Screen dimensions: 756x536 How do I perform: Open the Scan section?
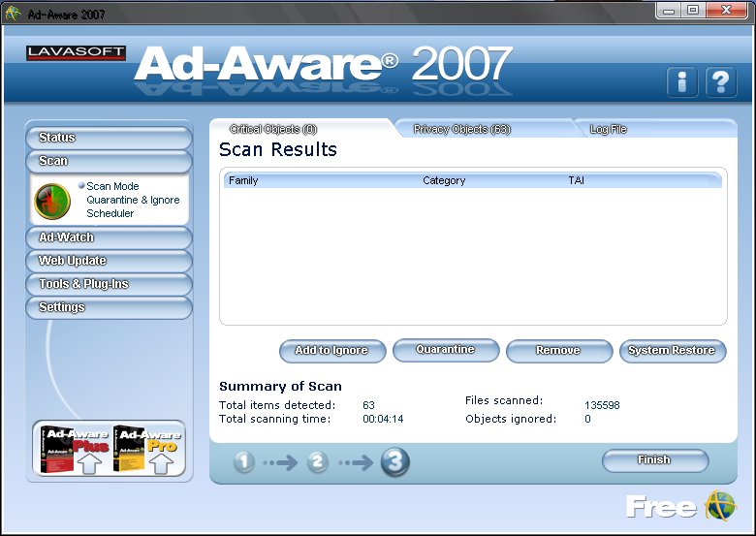point(109,161)
